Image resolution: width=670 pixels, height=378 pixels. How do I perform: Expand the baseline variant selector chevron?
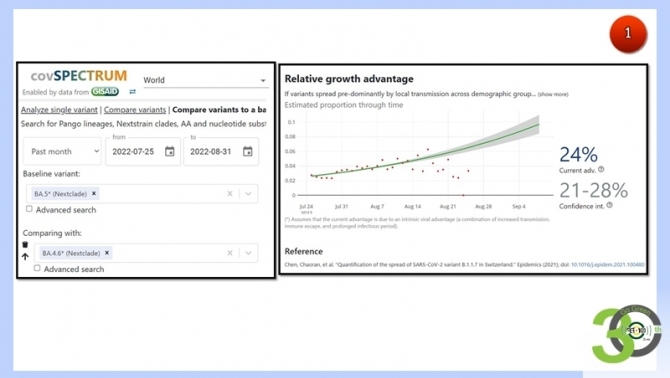248,193
